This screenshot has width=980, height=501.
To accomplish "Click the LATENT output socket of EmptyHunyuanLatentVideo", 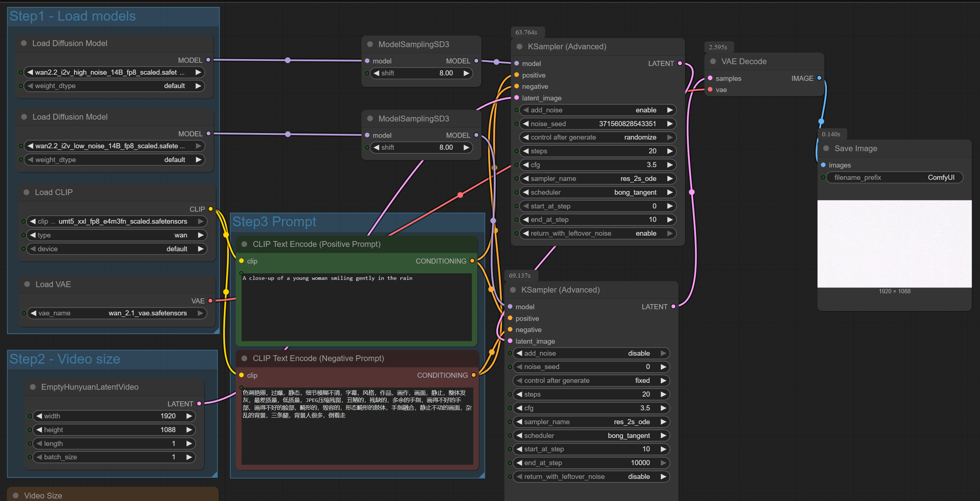I will (199, 404).
